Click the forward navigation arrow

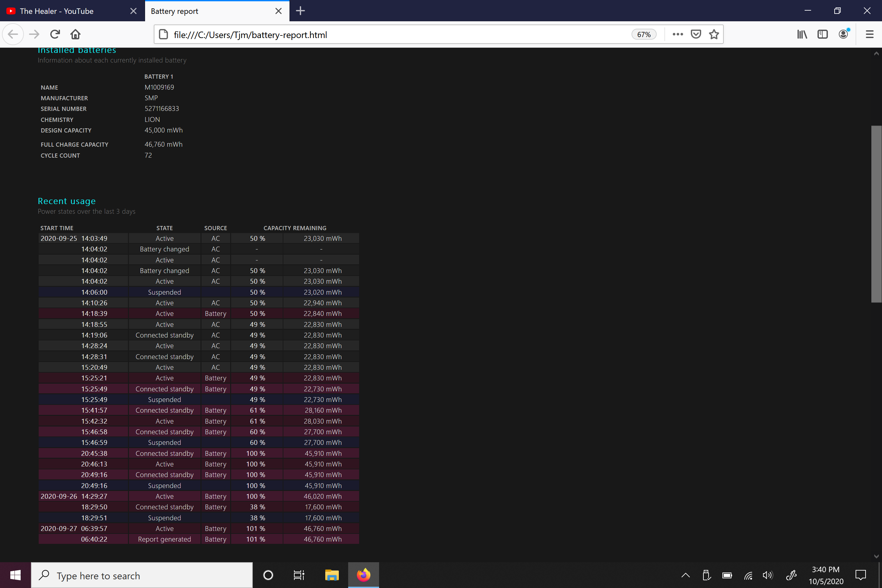point(34,34)
